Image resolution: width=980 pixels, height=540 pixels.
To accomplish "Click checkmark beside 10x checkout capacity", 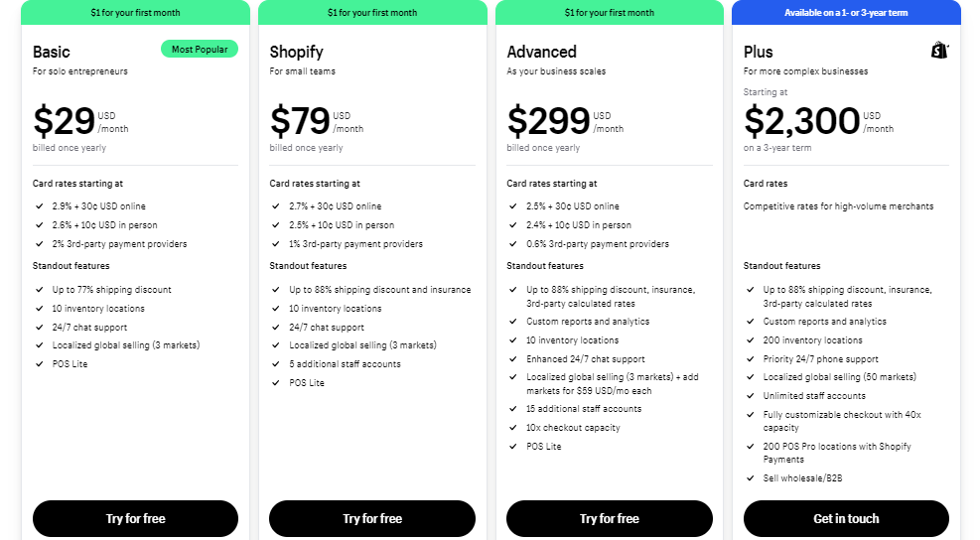I will 513,428.
